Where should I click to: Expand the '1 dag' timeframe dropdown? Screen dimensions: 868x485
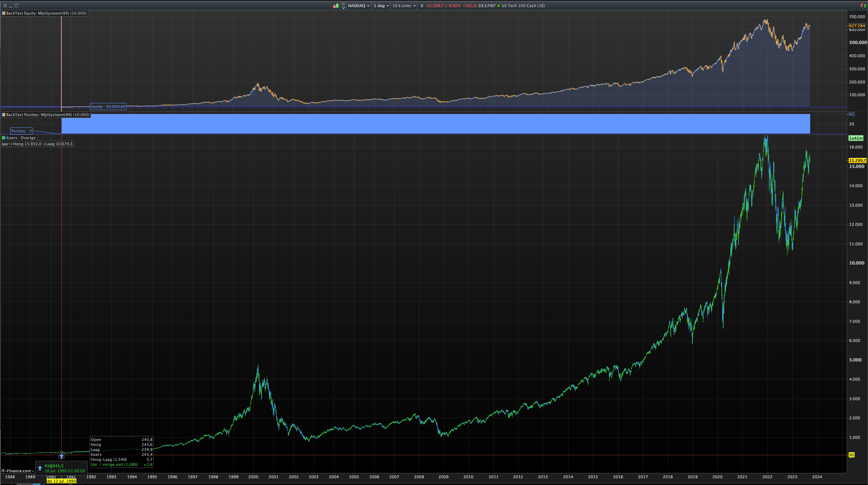click(x=381, y=6)
